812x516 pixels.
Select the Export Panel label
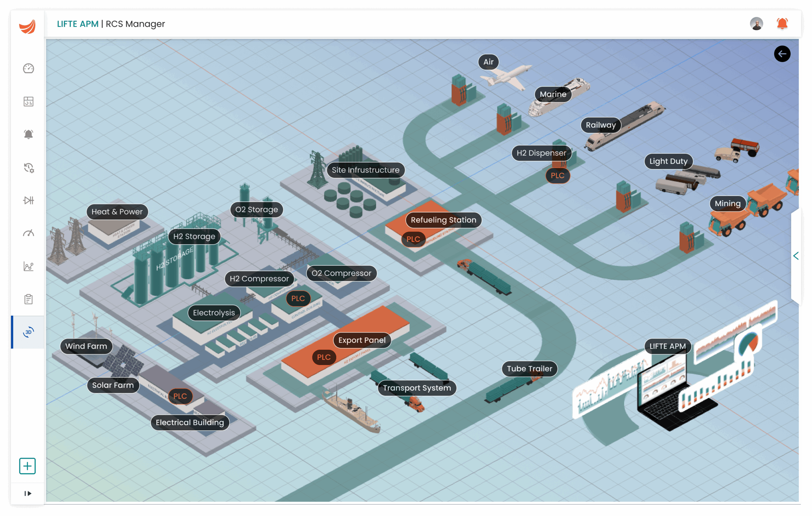[x=361, y=340]
